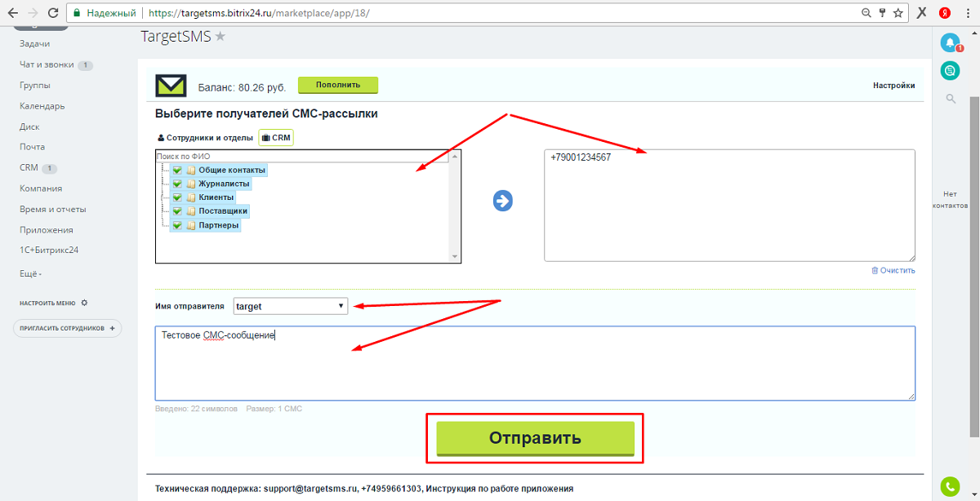Open Группы in the sidebar
The image size is (980, 501).
(x=35, y=85)
